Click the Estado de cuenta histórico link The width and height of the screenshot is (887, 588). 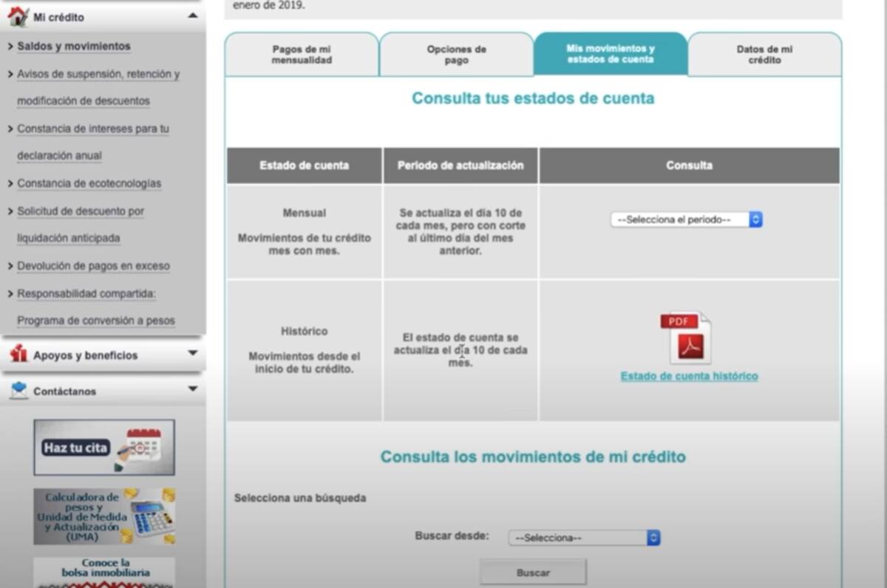click(x=689, y=377)
